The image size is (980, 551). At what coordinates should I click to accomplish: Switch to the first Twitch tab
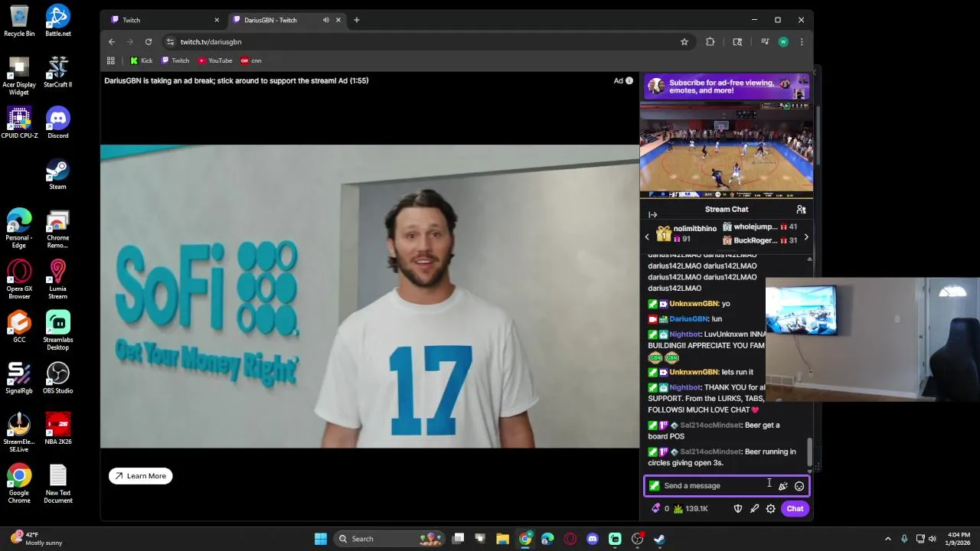pyautogui.click(x=164, y=20)
